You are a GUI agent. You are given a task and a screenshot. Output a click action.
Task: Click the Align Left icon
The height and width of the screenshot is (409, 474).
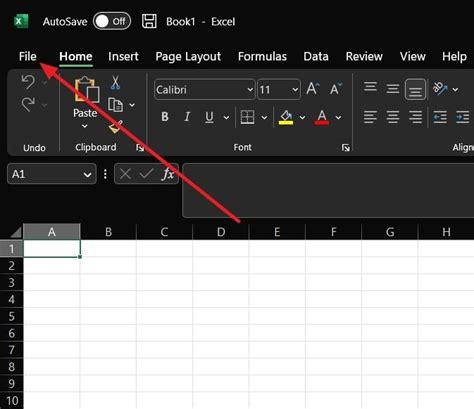[370, 117]
